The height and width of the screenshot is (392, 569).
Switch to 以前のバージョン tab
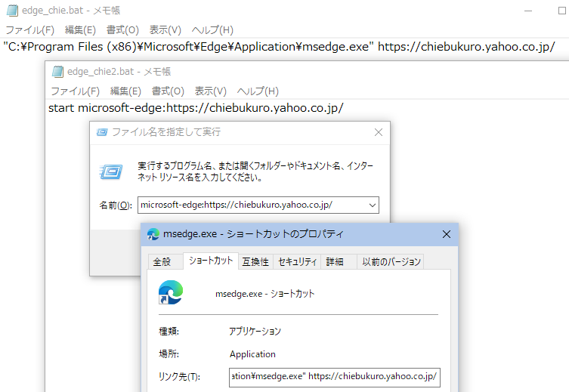391,262
